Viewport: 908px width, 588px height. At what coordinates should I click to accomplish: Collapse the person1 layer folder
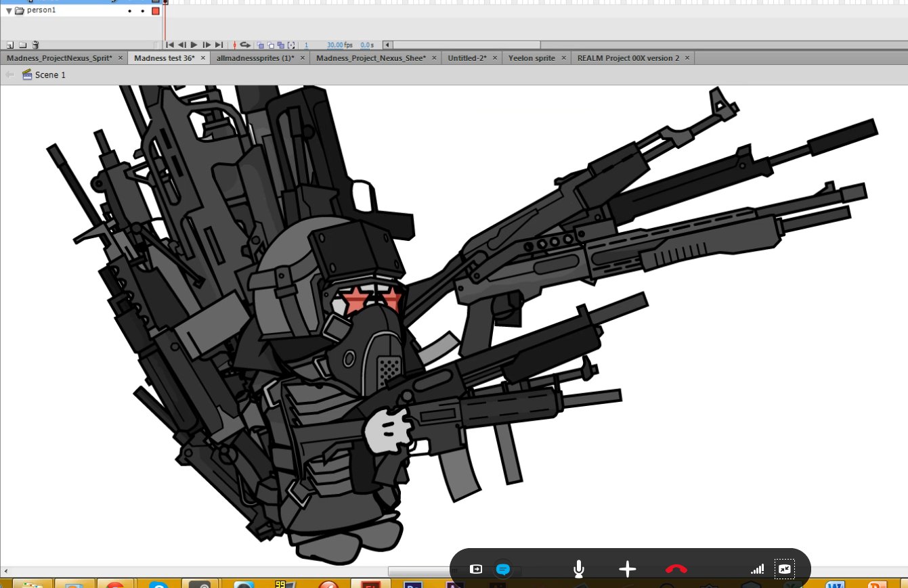click(9, 11)
